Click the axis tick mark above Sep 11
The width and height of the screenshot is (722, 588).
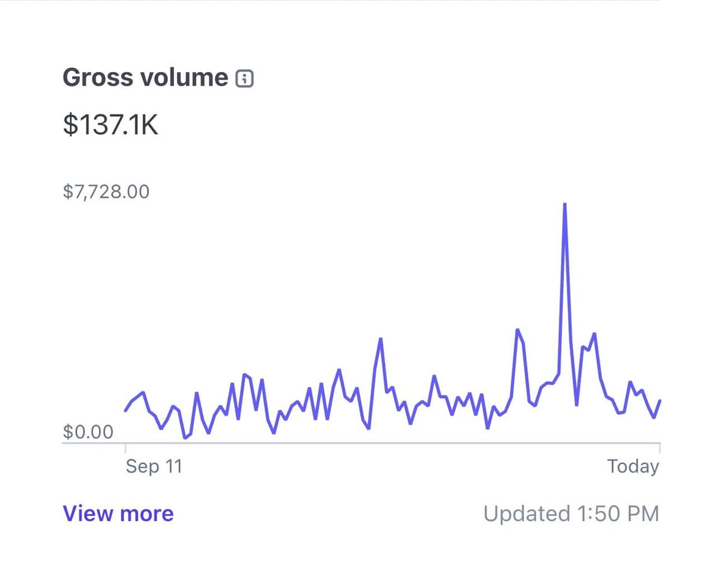125,448
